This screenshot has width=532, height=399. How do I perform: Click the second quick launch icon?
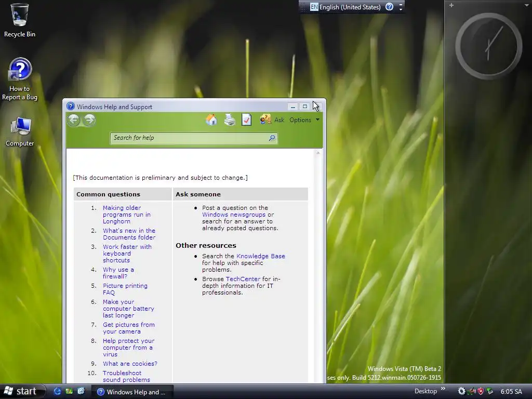tap(69, 391)
